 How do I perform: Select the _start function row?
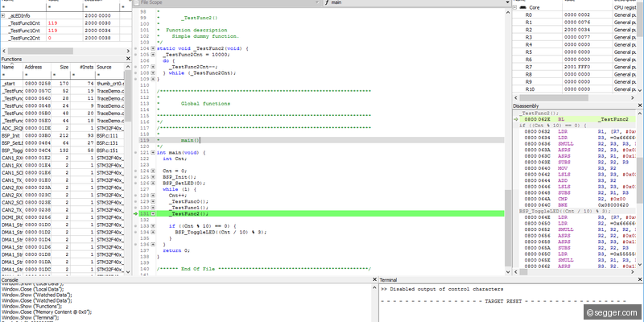(x=11, y=83)
